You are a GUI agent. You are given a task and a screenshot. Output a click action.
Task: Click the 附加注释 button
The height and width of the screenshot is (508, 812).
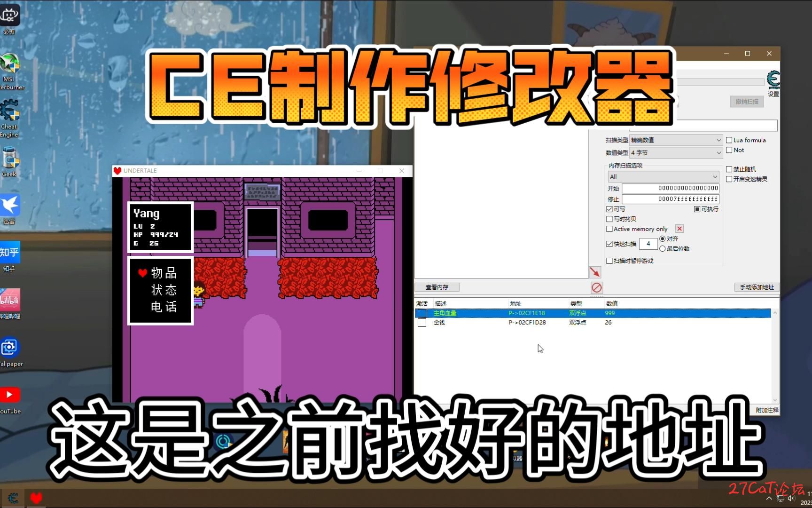tap(767, 410)
